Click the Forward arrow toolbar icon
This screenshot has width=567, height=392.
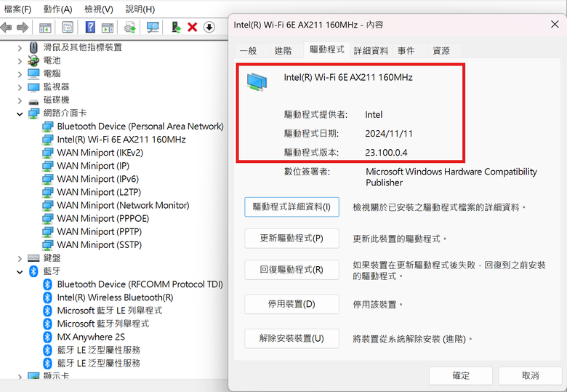click(x=23, y=27)
